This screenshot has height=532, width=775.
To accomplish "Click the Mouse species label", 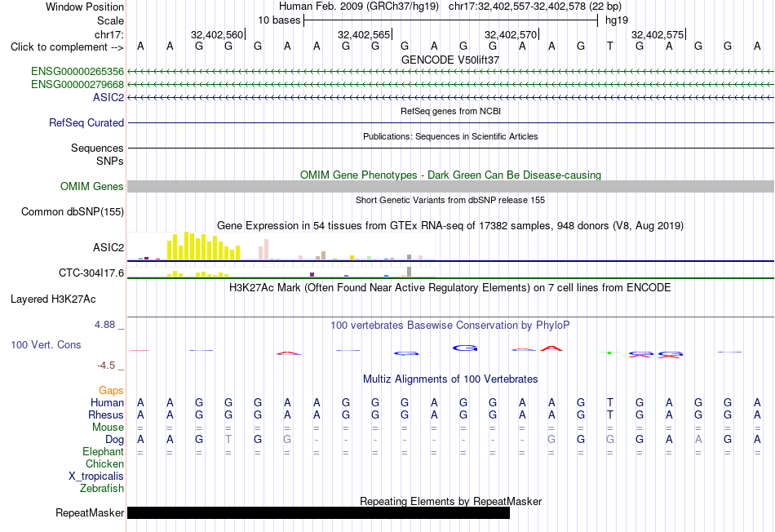I will (108, 428).
